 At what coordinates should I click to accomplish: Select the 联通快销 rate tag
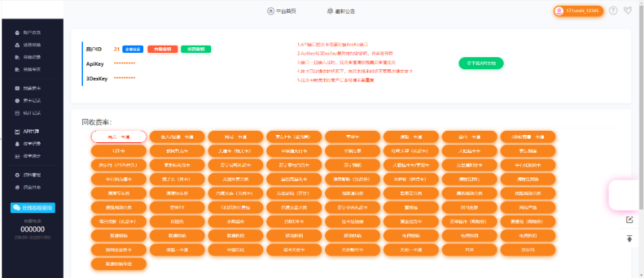177,236
